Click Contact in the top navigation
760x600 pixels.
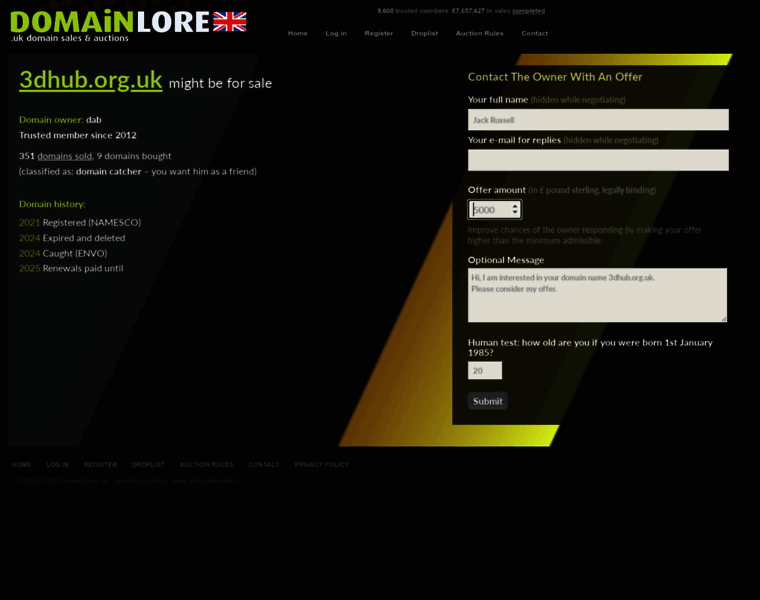point(535,33)
